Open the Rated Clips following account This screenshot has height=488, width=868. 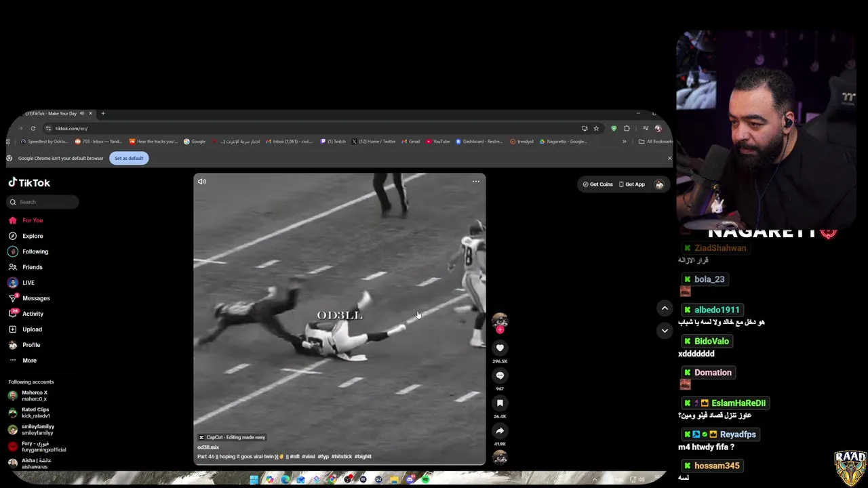point(31,413)
